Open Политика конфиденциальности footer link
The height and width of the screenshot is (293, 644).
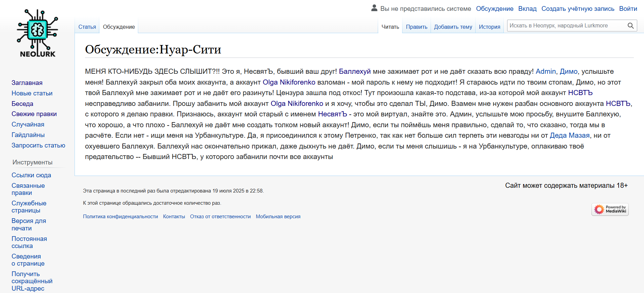pos(120,217)
